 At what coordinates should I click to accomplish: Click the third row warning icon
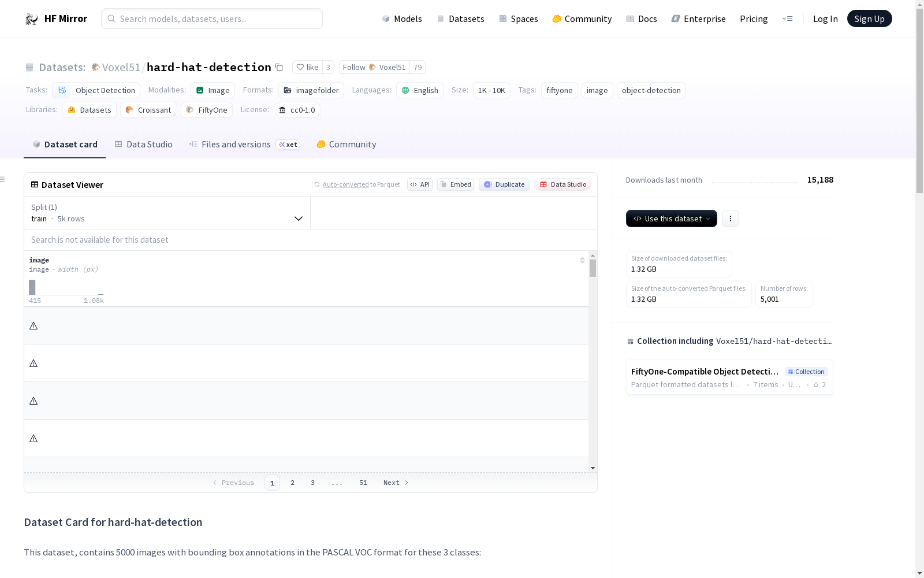pos(33,401)
